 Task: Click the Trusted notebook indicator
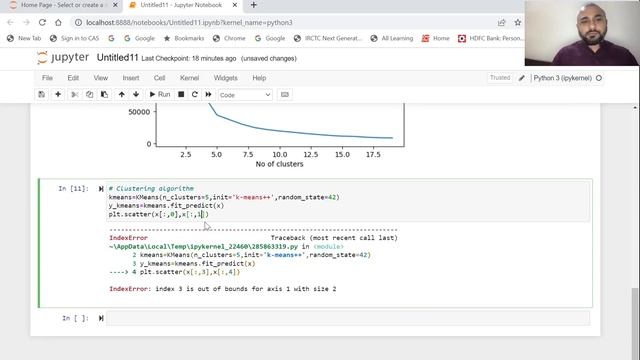pos(500,78)
